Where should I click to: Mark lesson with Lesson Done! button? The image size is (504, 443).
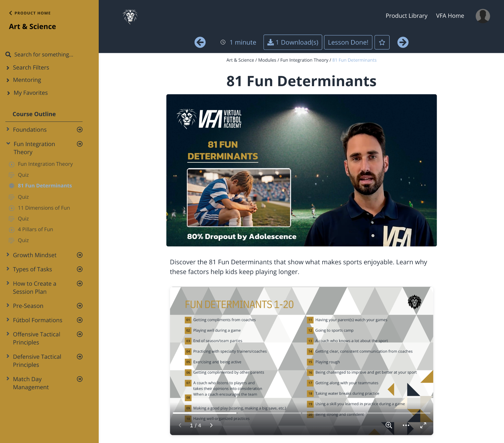348,42
